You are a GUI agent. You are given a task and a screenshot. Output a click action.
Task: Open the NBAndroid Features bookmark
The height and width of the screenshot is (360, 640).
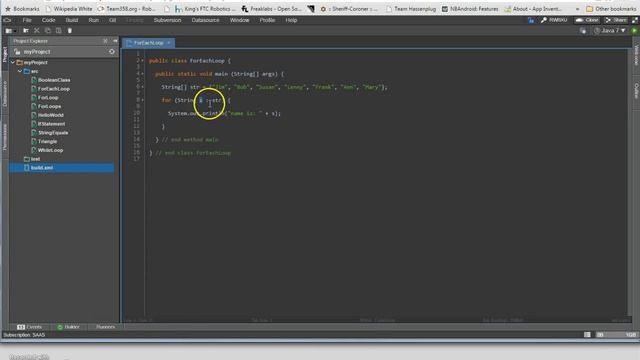[x=470, y=9]
